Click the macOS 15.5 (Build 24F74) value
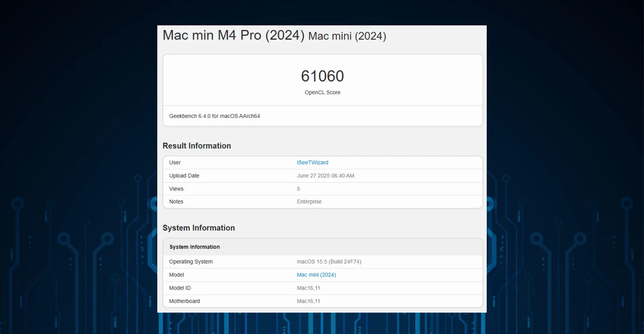The image size is (644, 334). 329,262
